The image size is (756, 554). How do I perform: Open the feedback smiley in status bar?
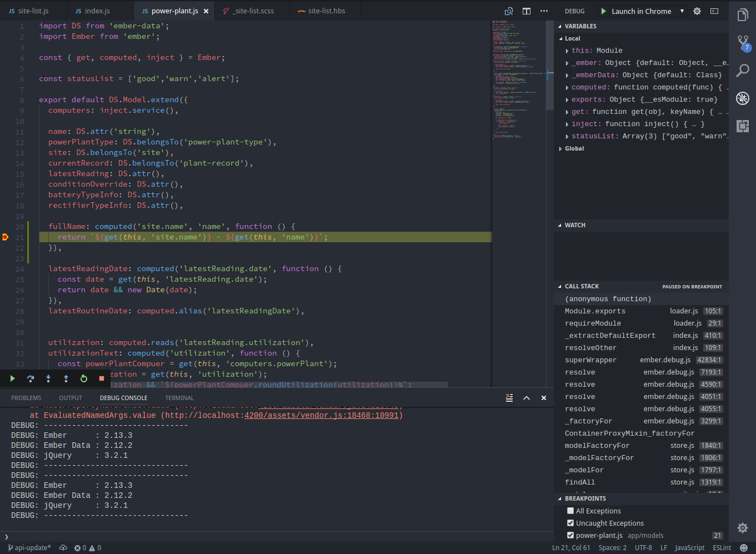pos(744,548)
